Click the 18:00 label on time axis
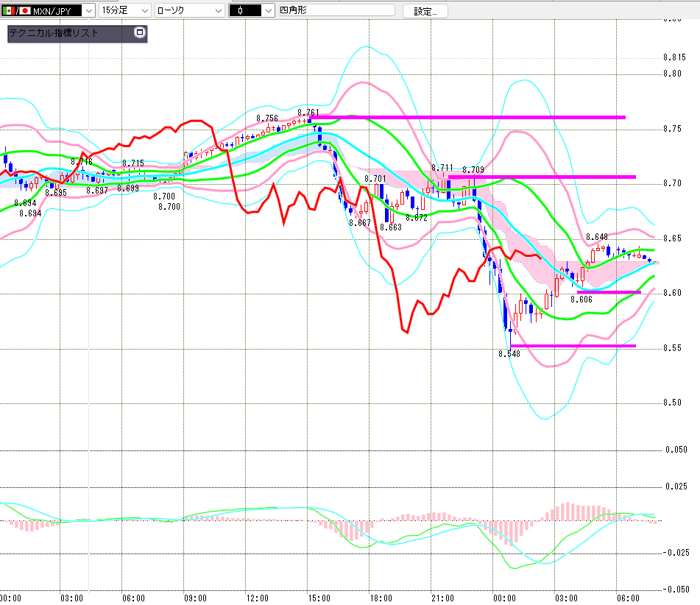700x605 pixels. [x=381, y=598]
